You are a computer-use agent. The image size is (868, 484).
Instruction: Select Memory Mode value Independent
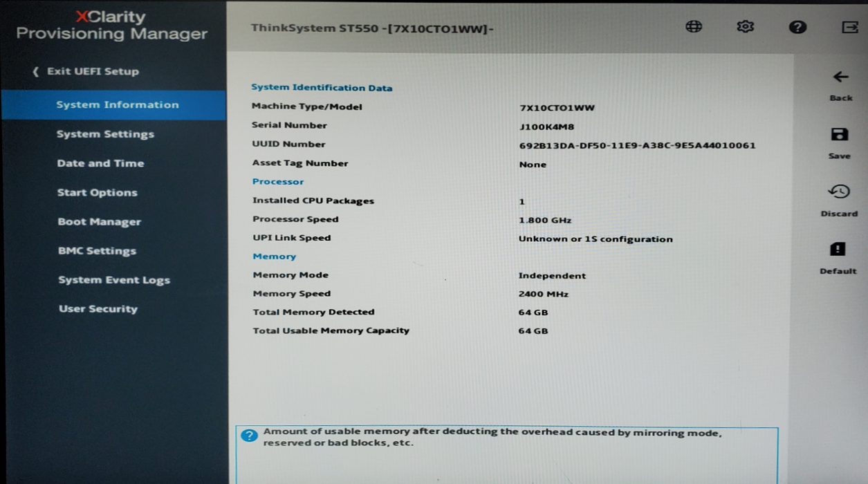click(x=552, y=276)
